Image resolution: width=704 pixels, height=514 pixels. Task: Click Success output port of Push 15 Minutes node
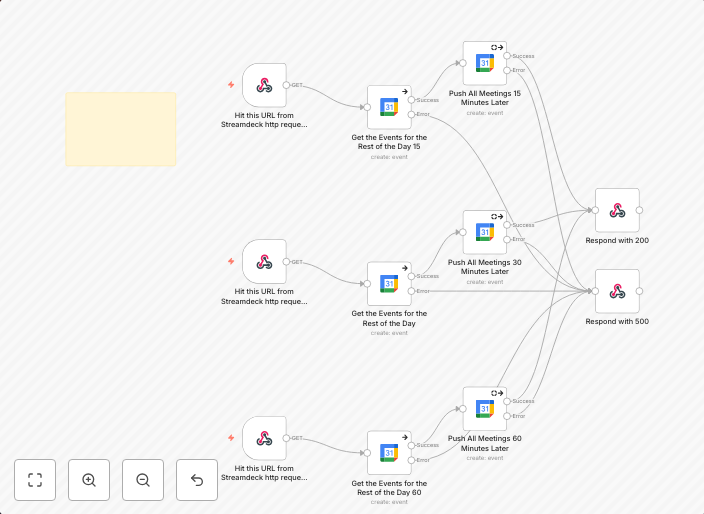(508, 56)
